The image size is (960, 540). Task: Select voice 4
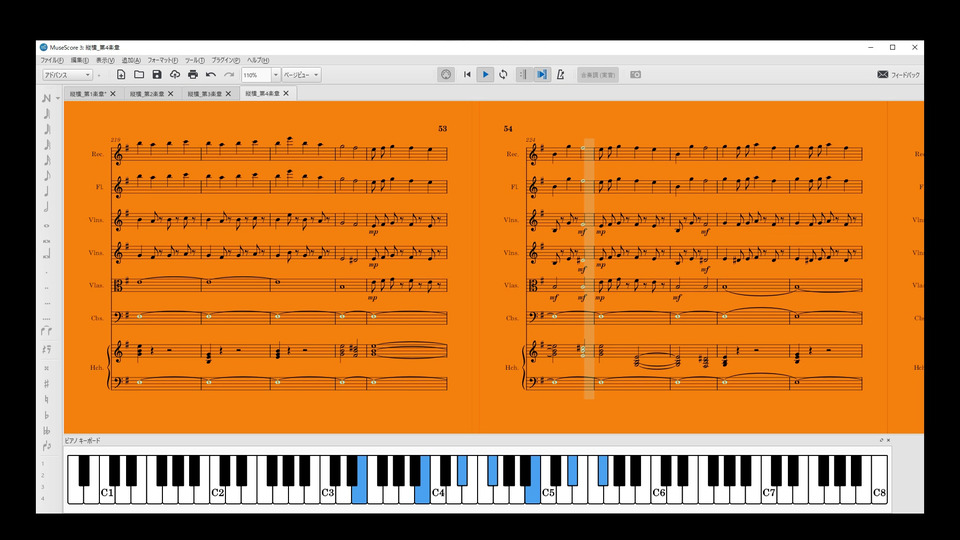coord(43,498)
